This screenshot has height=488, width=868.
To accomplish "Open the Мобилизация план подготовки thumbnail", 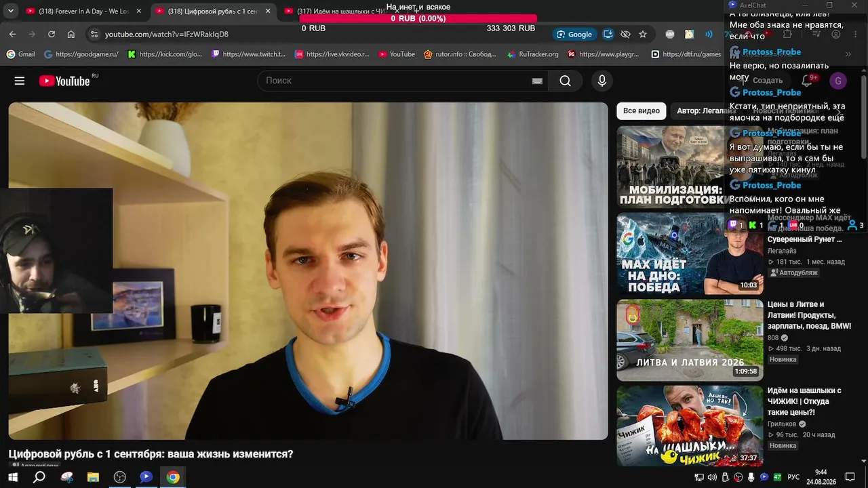I will click(x=690, y=167).
